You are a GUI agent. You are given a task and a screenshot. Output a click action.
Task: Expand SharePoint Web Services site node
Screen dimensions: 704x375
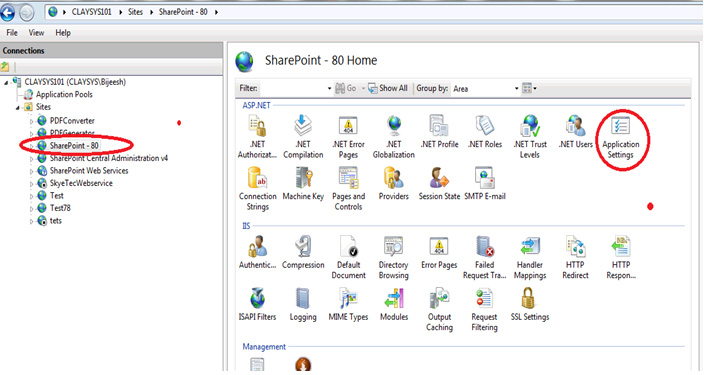point(31,171)
